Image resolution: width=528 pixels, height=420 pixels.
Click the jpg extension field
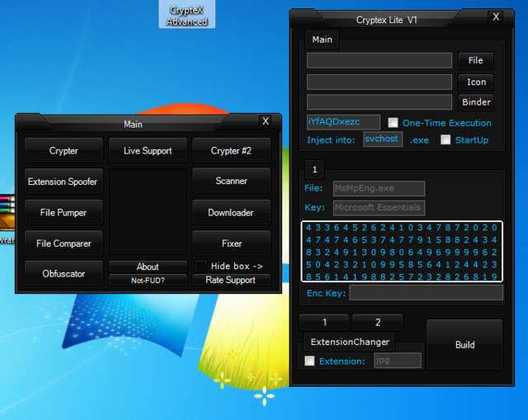tap(398, 361)
